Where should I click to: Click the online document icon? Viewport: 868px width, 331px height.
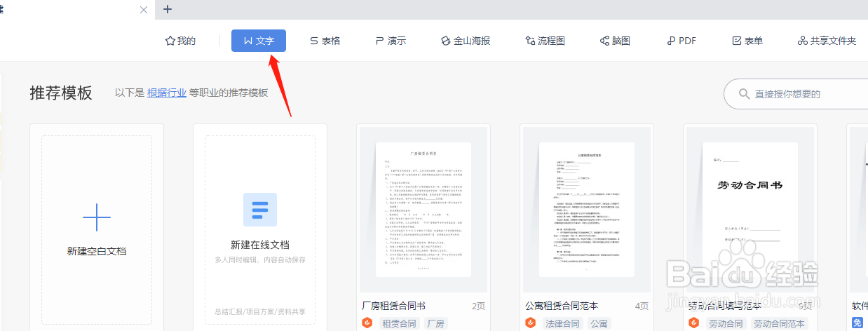[x=260, y=210]
